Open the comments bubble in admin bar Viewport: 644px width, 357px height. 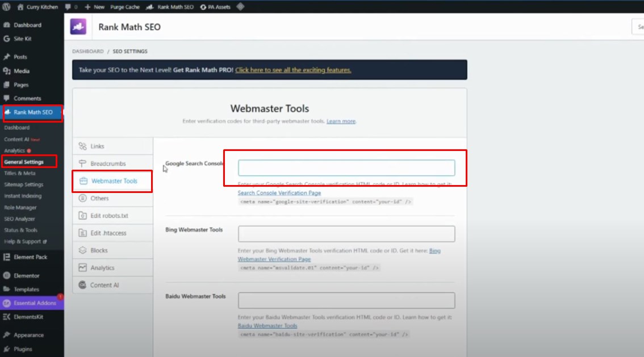68,7
